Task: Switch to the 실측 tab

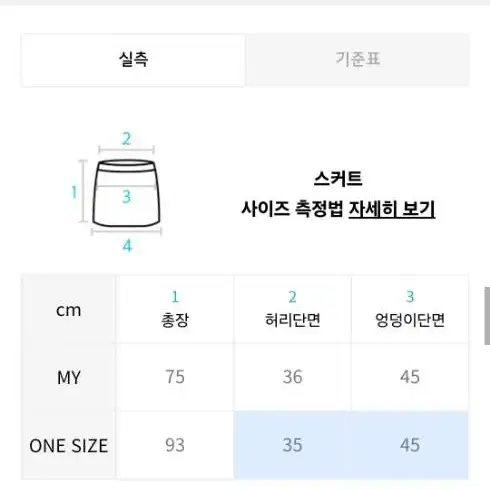Action: (x=133, y=60)
